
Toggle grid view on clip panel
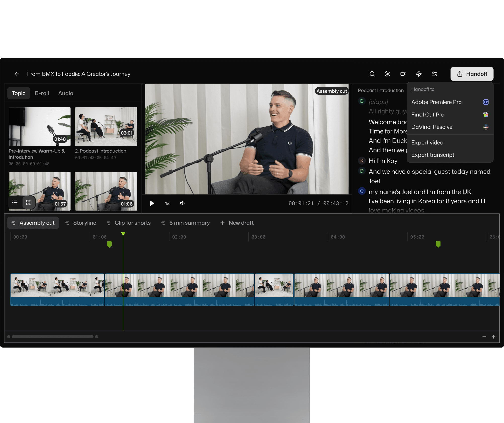pyautogui.click(x=28, y=202)
